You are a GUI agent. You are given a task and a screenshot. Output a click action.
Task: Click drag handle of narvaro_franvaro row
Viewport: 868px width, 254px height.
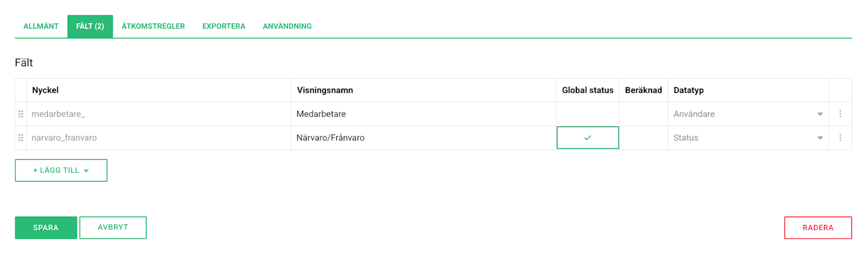tap(21, 138)
